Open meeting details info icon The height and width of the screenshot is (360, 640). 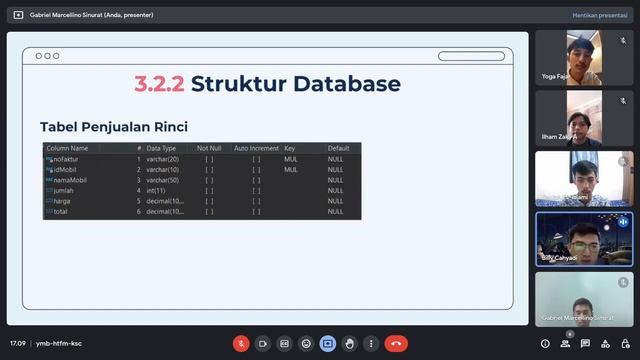pyautogui.click(x=545, y=344)
